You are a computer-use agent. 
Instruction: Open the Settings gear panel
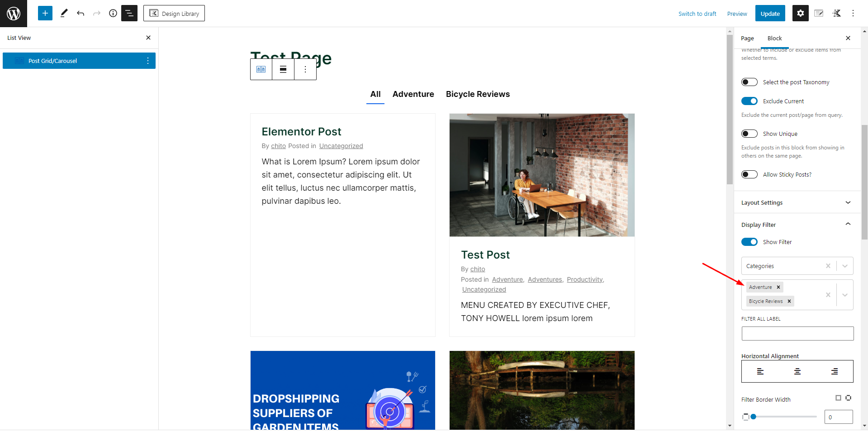pos(800,13)
